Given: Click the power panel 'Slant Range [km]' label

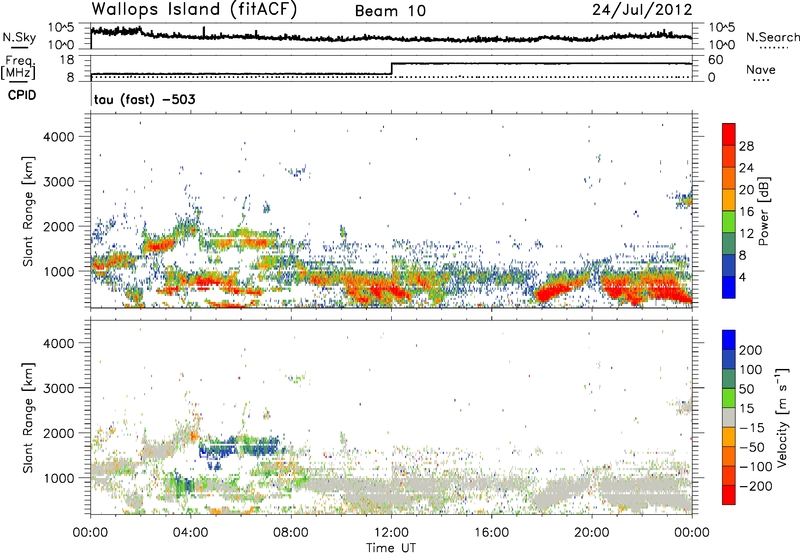Looking at the screenshot, I should pyautogui.click(x=28, y=211).
